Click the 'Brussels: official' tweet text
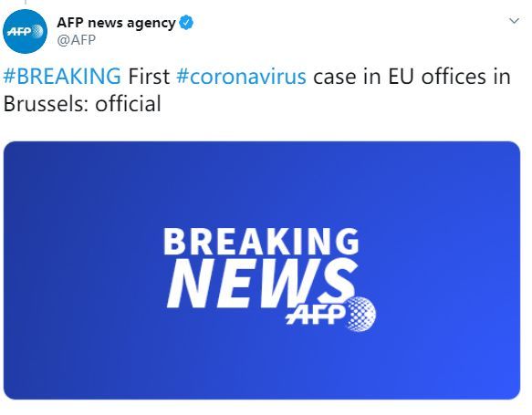The height and width of the screenshot is (415, 532). [x=82, y=103]
